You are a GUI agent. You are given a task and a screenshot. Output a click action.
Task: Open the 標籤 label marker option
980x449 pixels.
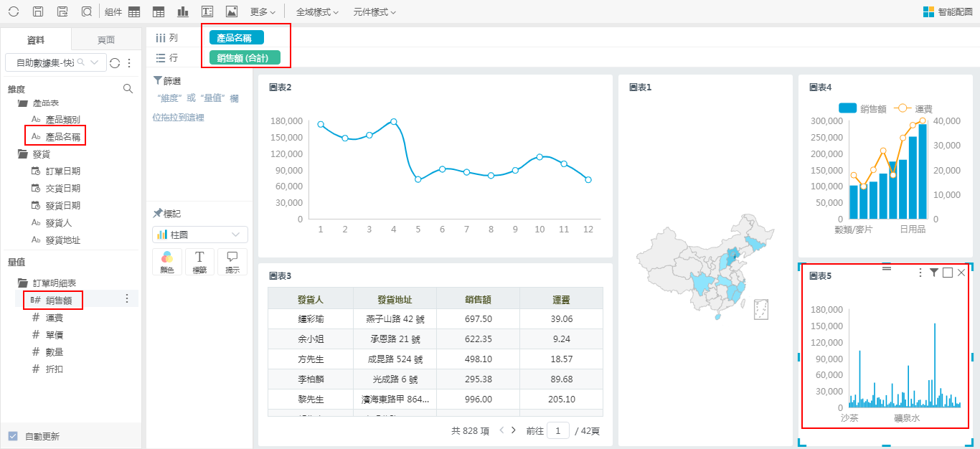tap(200, 262)
